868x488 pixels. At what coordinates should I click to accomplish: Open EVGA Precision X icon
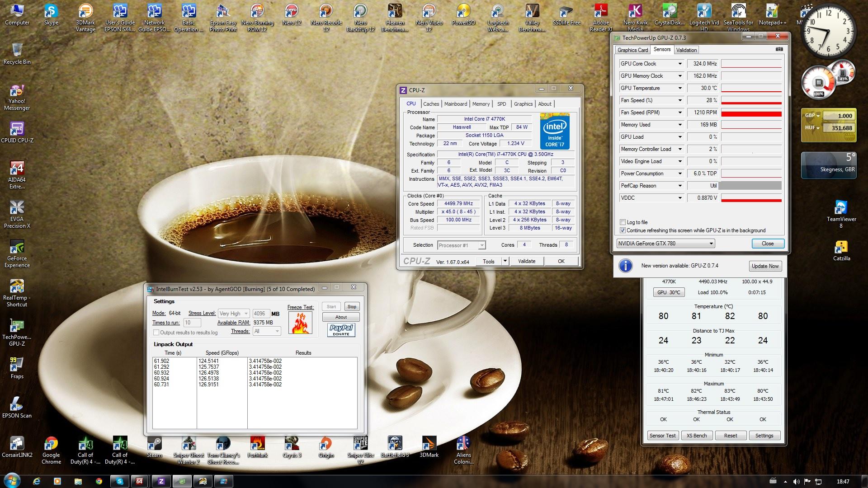tap(17, 214)
